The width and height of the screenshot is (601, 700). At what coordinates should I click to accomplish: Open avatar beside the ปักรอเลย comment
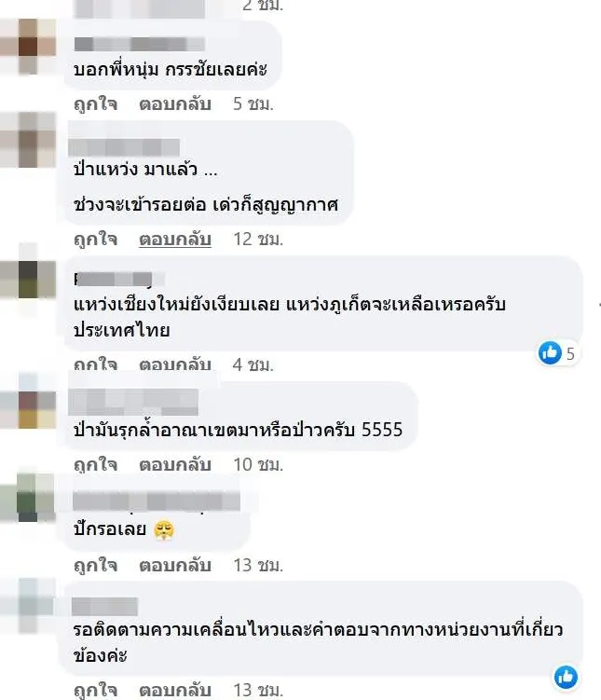(27, 498)
